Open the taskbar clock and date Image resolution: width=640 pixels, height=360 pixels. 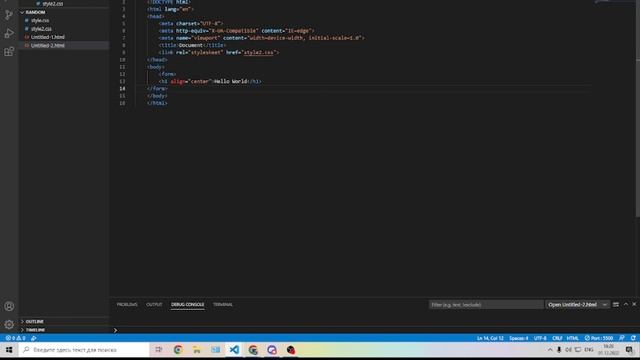coord(609,350)
